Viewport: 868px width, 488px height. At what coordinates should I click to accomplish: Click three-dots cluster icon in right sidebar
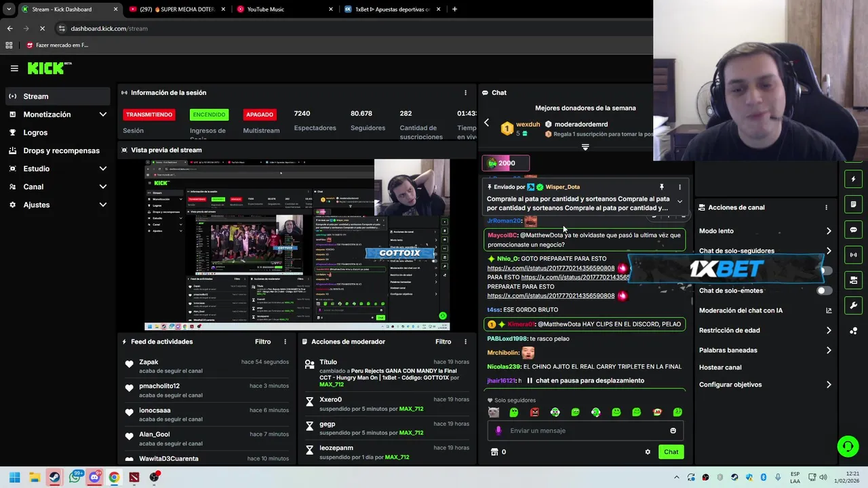[853, 331]
